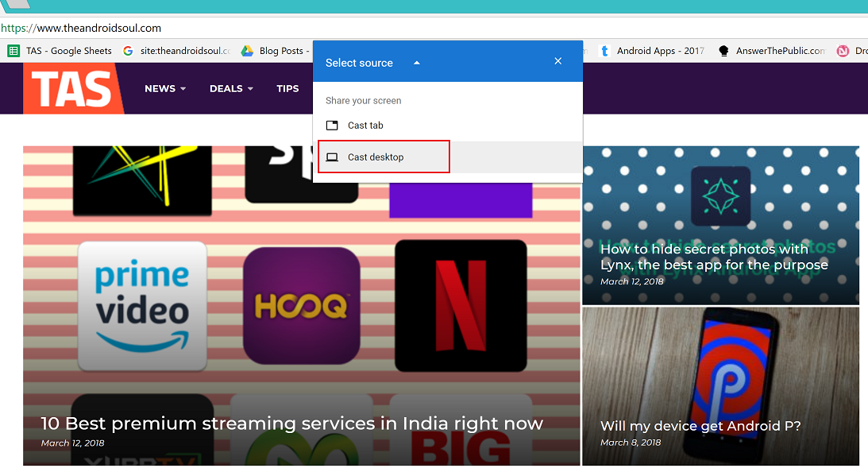Expand the DEALS navigation menu
Screen dimensions: 868x468
[x=231, y=89]
